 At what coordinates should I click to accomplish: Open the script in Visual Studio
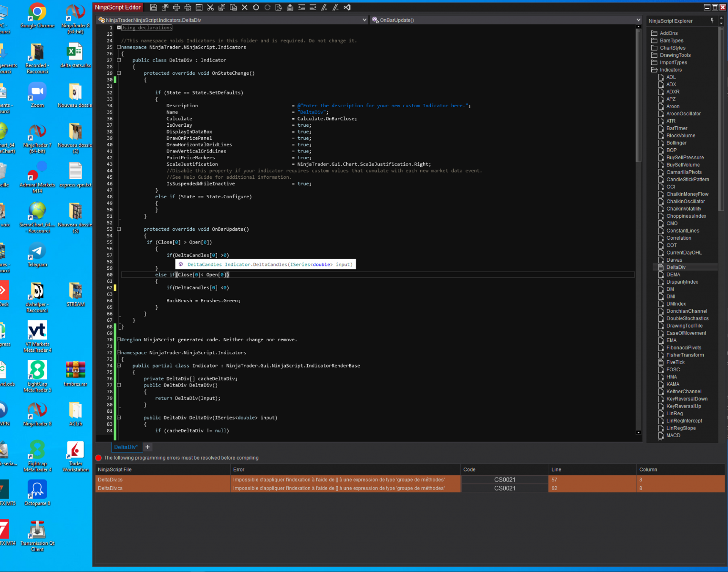click(x=347, y=7)
